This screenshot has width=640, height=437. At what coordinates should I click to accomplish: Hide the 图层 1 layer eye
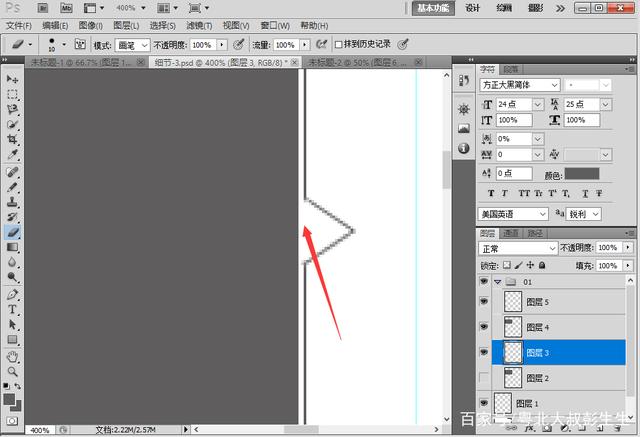[x=484, y=403]
